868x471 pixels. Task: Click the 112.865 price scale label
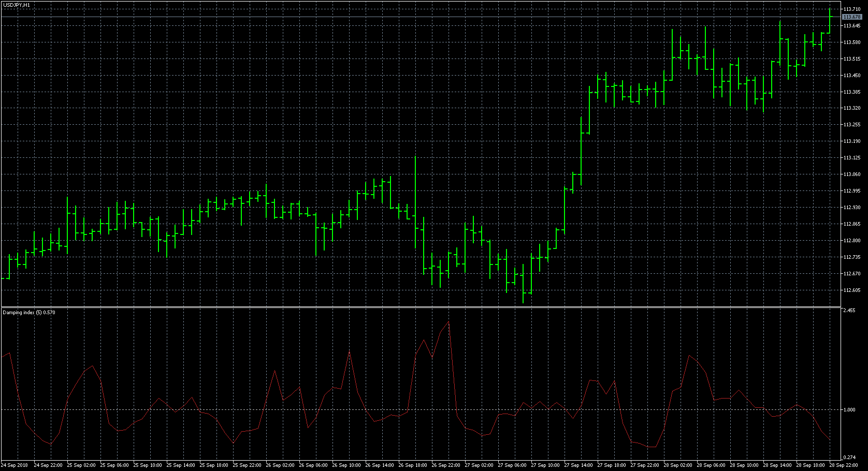coord(852,224)
